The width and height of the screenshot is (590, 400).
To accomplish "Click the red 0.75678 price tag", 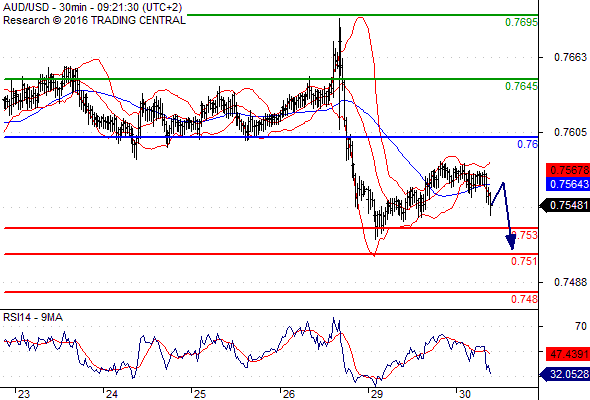I will point(568,170).
